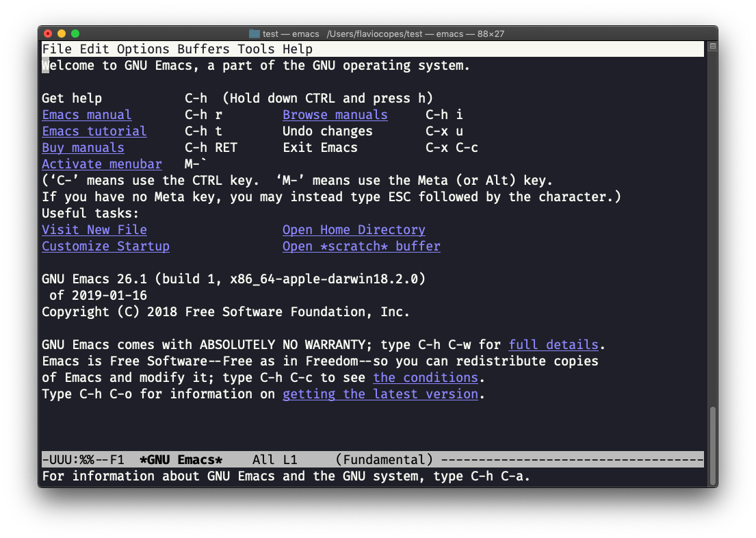Open the Options menu

tap(143, 49)
